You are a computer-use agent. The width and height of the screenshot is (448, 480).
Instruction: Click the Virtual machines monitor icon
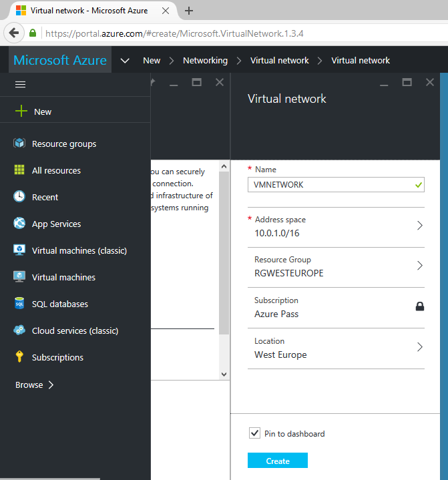click(x=19, y=277)
